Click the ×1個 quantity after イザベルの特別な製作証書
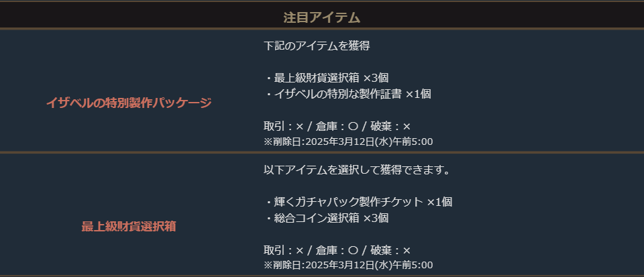Image resolution: width=644 pixels, height=277 pixels. (x=418, y=94)
